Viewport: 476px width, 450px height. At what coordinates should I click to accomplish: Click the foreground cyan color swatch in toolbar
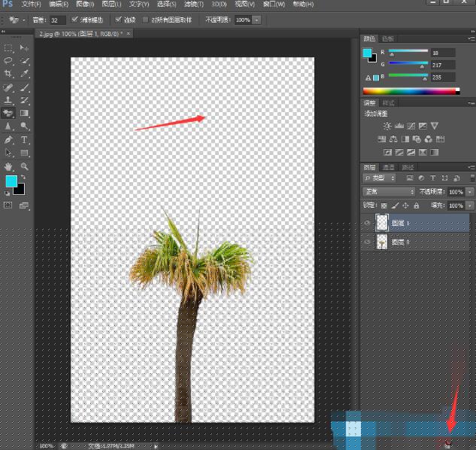click(x=11, y=182)
